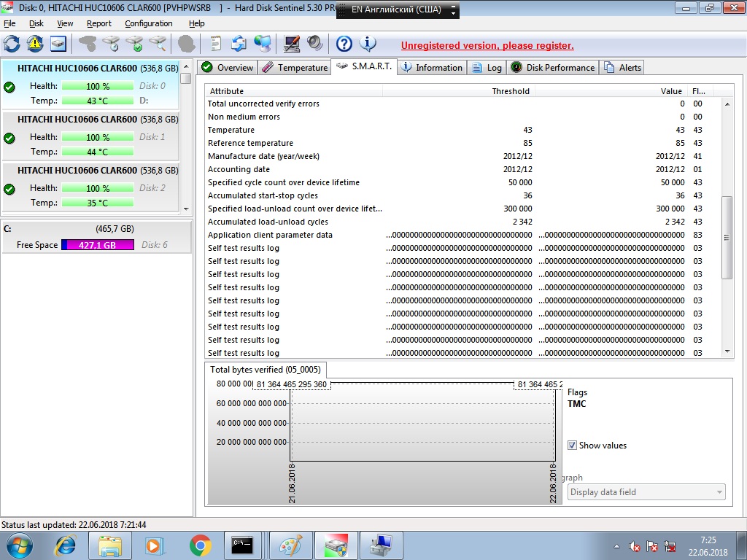This screenshot has width=747, height=560.
Task: Click the disk list scroll-down arrow
Action: [186, 209]
